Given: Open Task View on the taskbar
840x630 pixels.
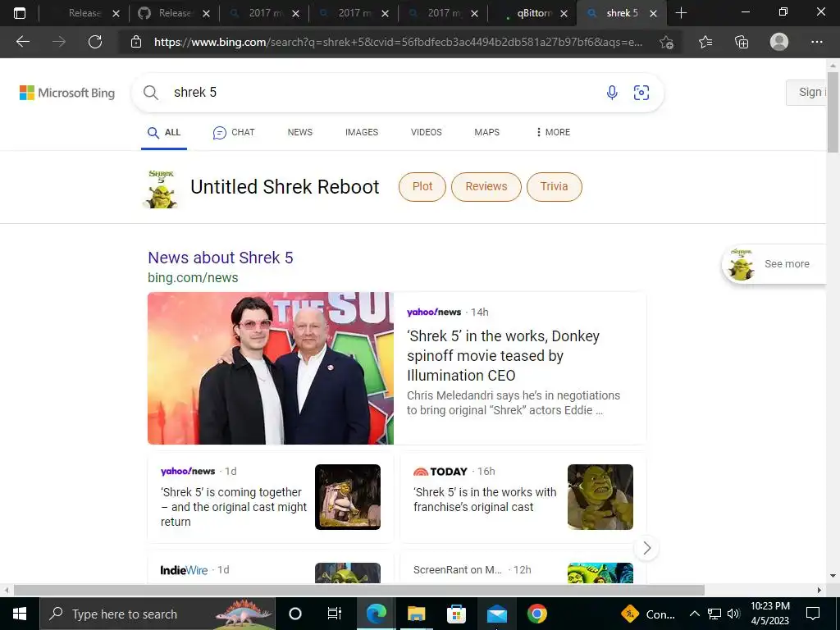Looking at the screenshot, I should pyautogui.click(x=335, y=614).
